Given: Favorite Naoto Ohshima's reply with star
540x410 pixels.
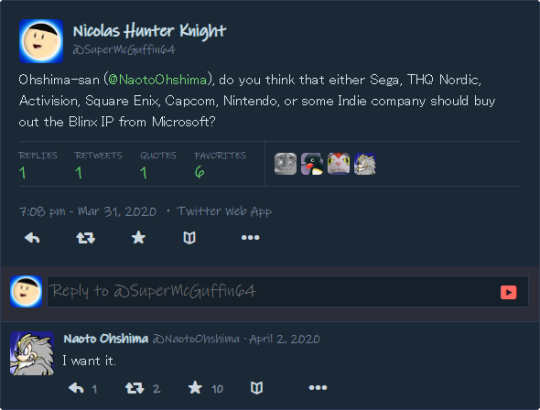Looking at the screenshot, I should click(195, 388).
